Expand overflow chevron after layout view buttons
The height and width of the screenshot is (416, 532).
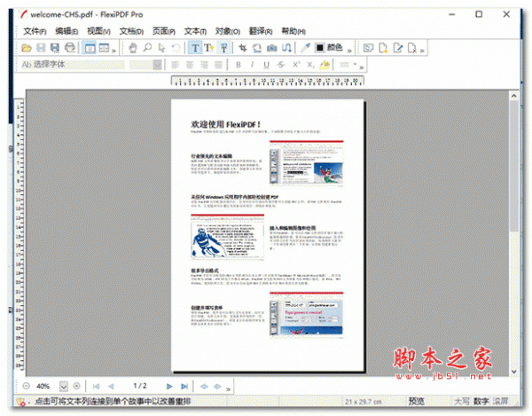[113, 51]
